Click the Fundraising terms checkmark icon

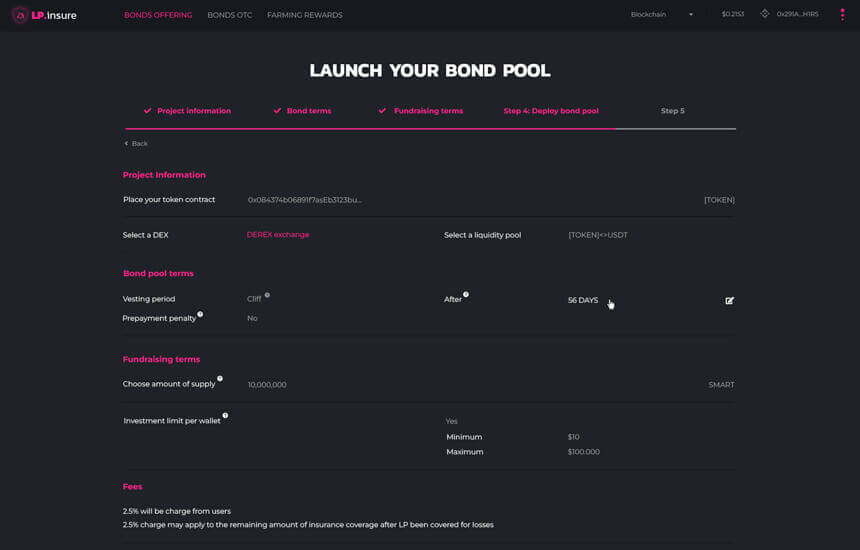pyautogui.click(x=382, y=110)
